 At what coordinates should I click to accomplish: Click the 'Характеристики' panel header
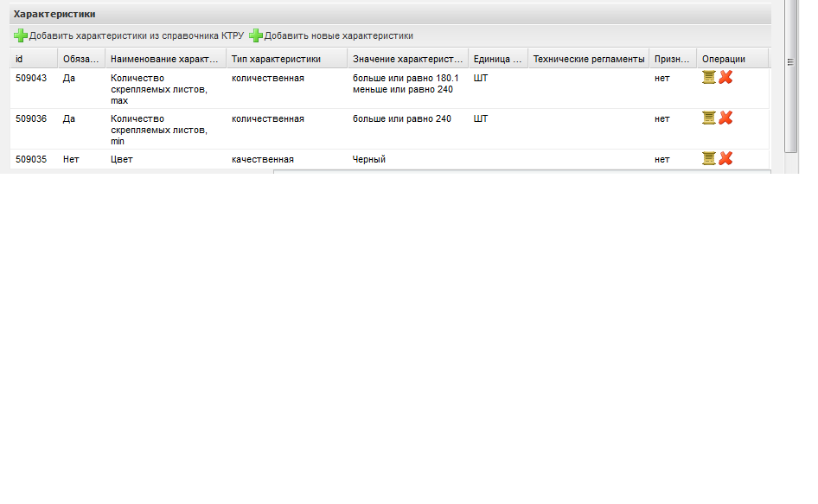[390, 14]
